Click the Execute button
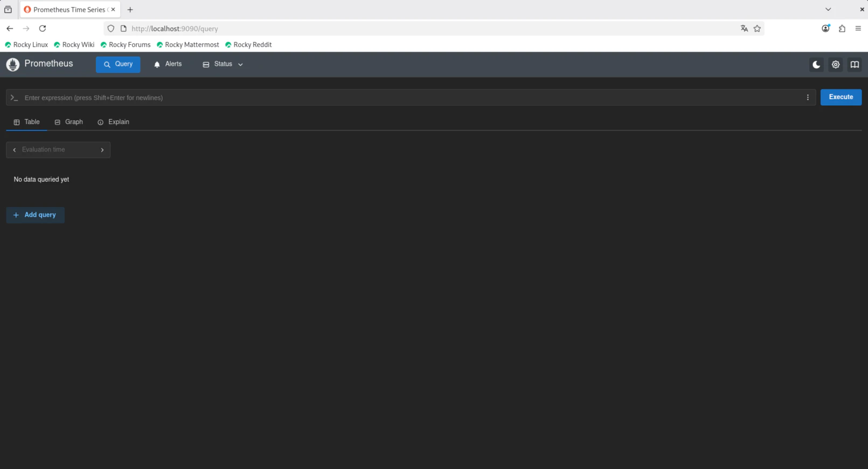Screen dimensions: 868x469 (841, 97)
